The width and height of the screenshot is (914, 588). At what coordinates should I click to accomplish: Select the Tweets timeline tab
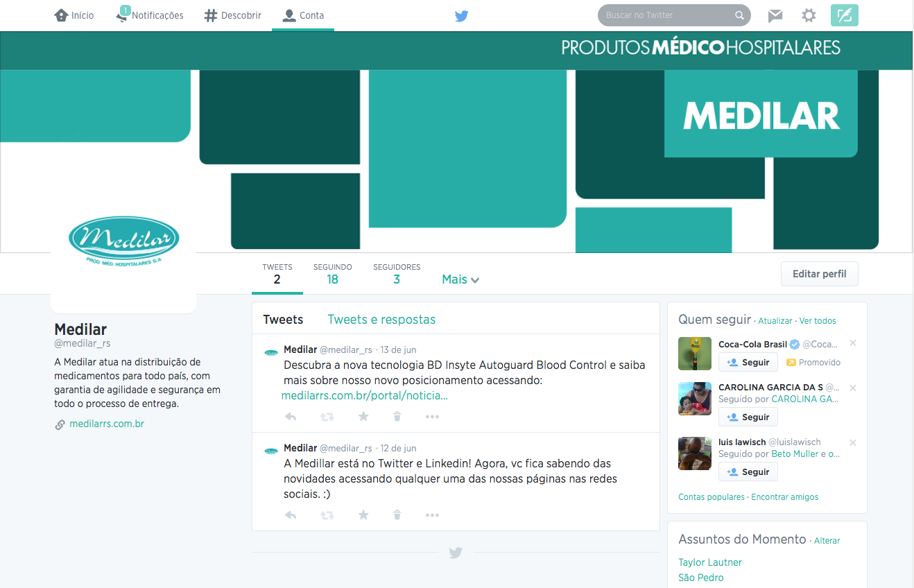[283, 320]
